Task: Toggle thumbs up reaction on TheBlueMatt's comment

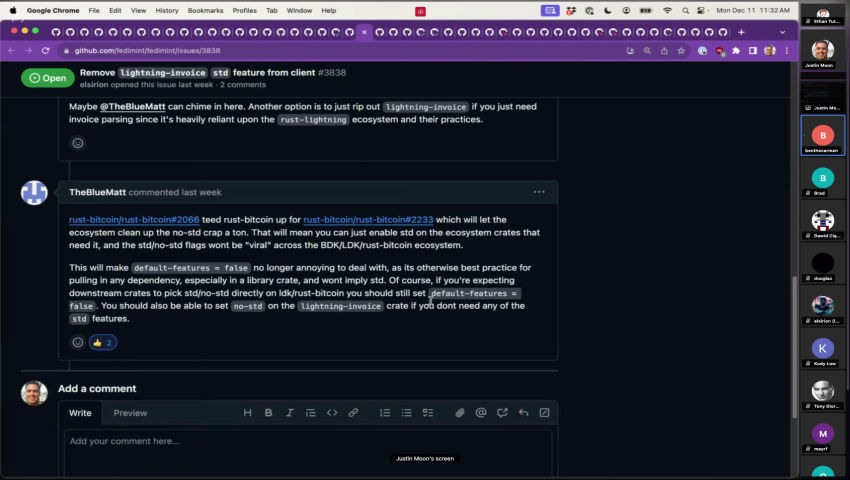Action: [x=103, y=342]
